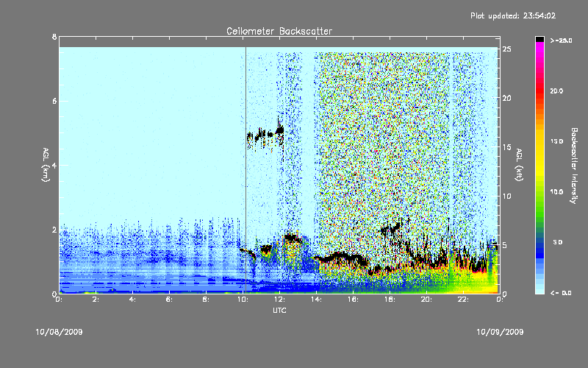Click the 14: UTC hour tick label
The width and height of the screenshot is (588, 368).
(x=316, y=300)
